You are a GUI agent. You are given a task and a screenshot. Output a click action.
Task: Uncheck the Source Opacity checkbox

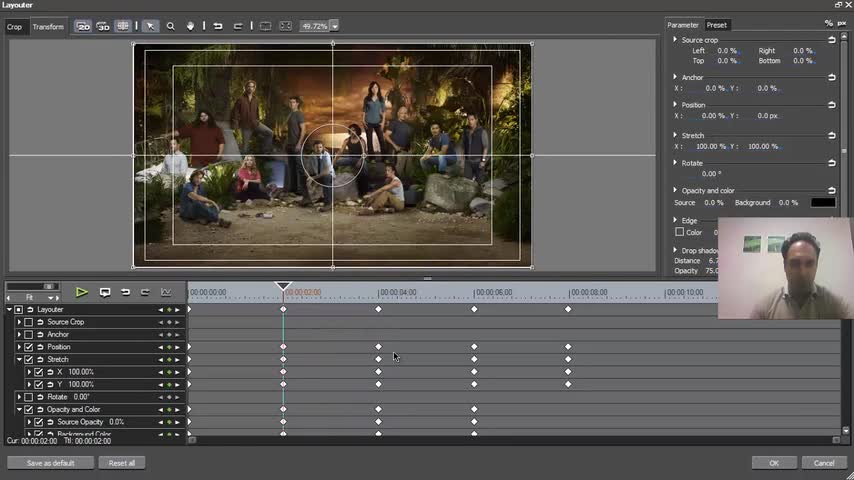coord(39,422)
